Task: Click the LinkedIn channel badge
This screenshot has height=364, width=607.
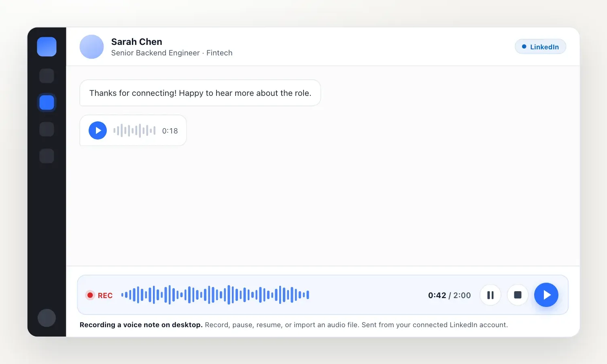Action: click(540, 47)
